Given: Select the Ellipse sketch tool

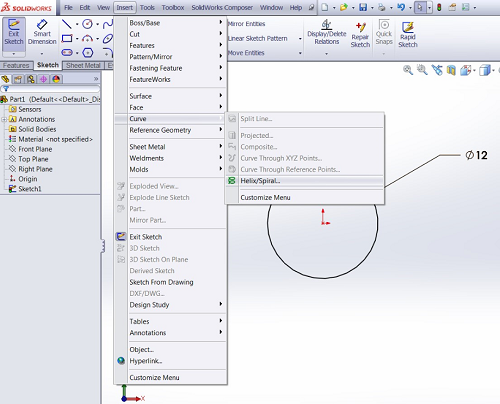Looking at the screenshot, I should [108, 38].
